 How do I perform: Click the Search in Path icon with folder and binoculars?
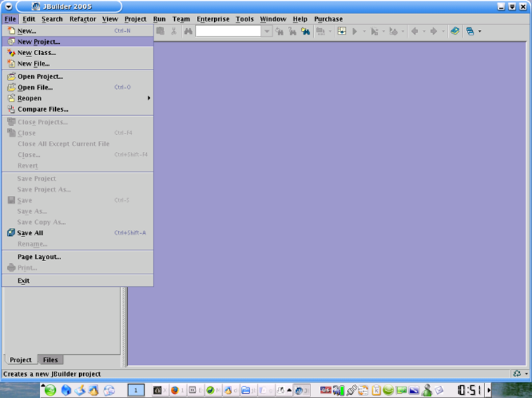coord(305,31)
